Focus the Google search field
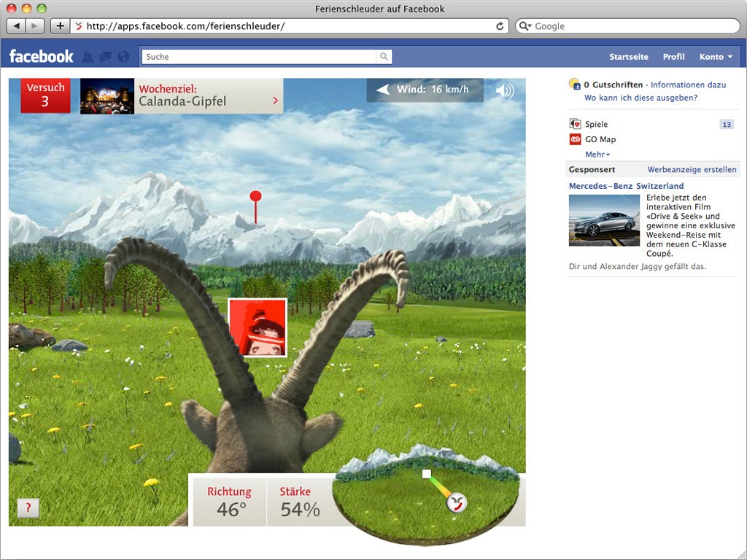This screenshot has width=747, height=560. click(627, 26)
